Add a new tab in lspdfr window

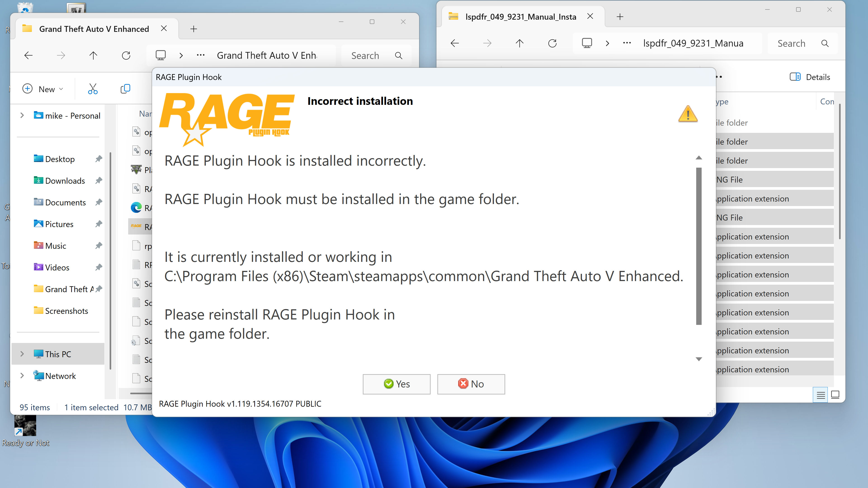tap(620, 17)
